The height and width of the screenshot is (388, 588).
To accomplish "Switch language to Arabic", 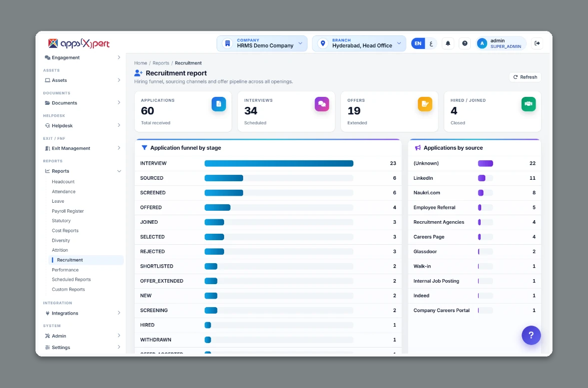I will 431,43.
